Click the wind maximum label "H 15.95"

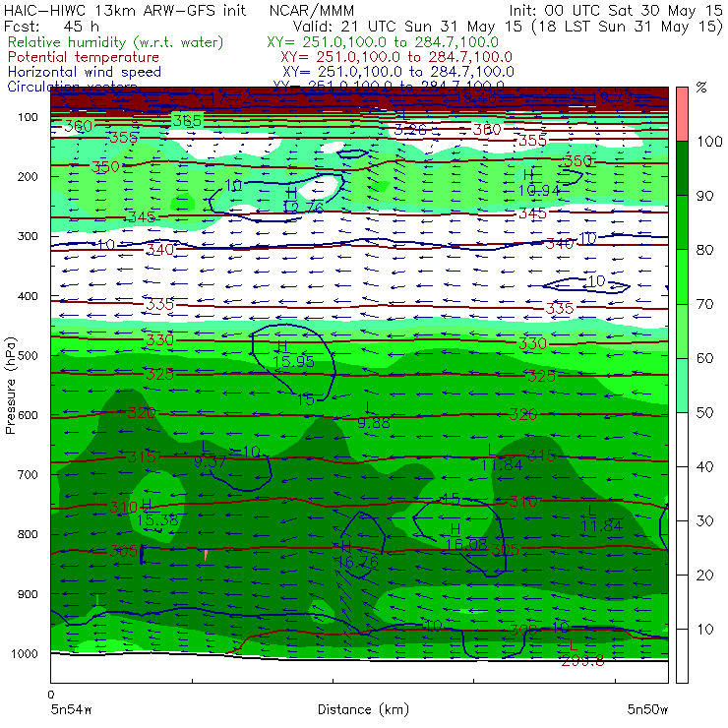(x=293, y=354)
